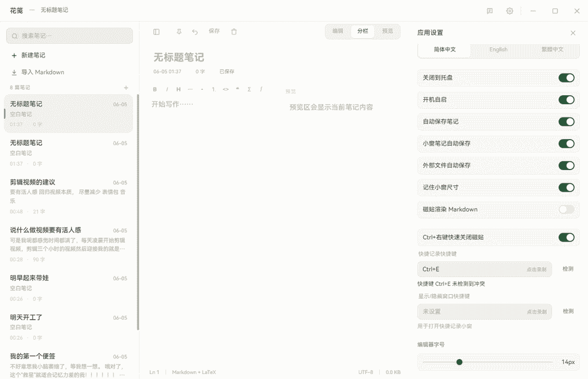Insert a code block
This screenshot has width=588, height=379.
(226, 89)
